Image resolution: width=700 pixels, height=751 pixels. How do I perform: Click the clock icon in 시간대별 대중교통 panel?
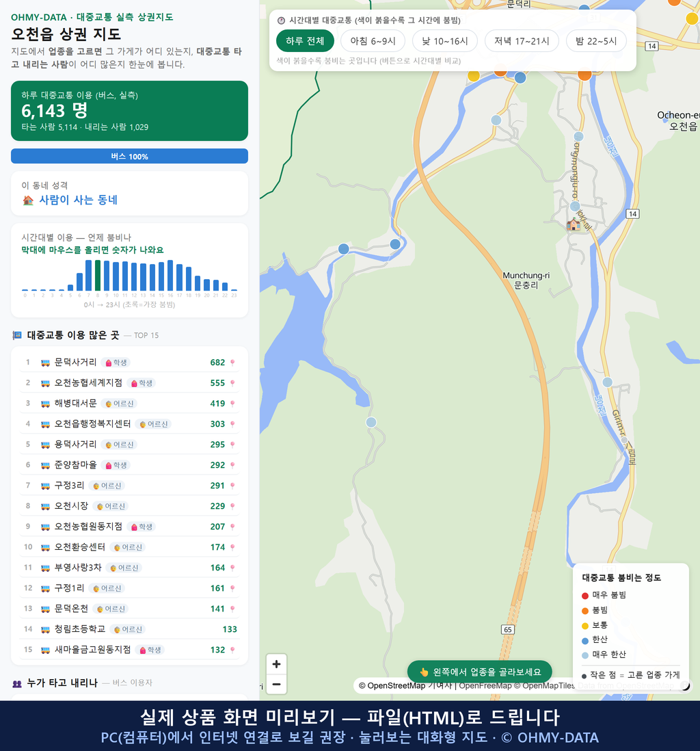[282, 21]
